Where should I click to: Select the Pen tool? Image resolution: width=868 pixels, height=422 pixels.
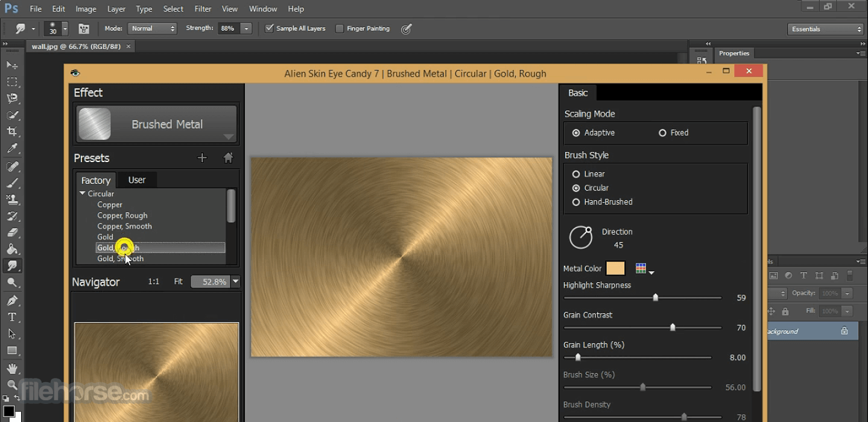click(11, 300)
